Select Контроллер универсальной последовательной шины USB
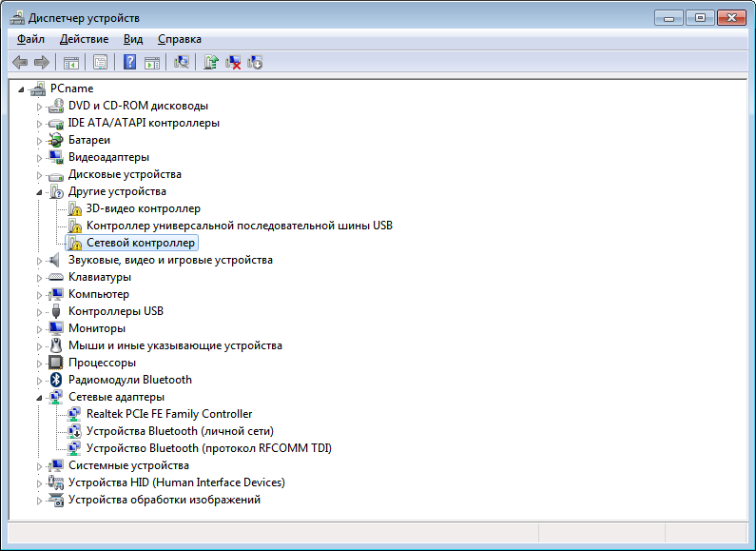Image resolution: width=756 pixels, height=551 pixels. tap(239, 226)
